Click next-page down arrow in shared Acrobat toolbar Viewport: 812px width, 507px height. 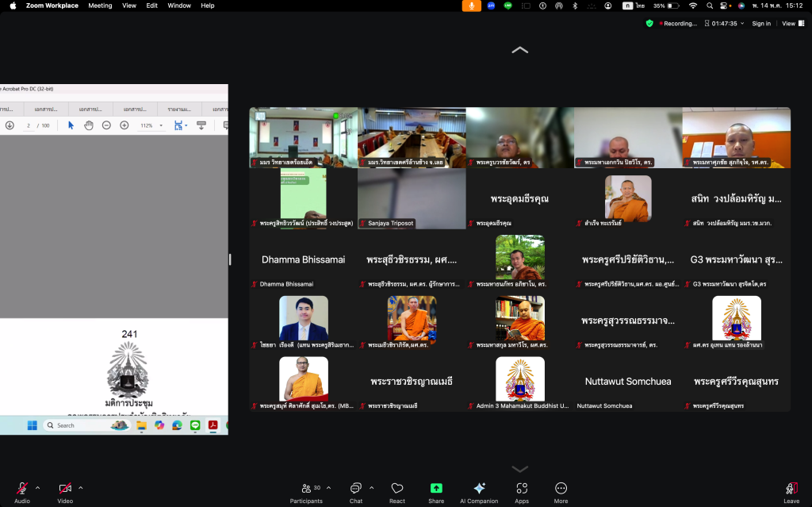[10, 125]
